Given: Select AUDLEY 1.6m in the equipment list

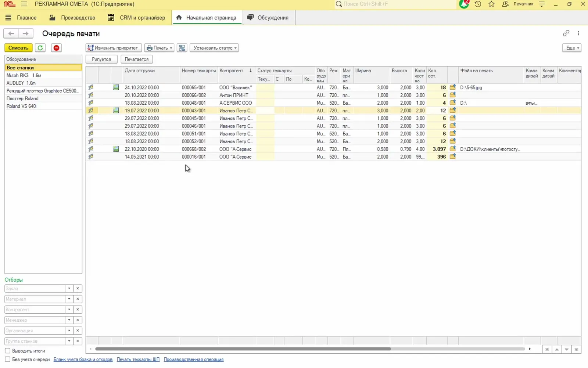Looking at the screenshot, I should point(43,83).
